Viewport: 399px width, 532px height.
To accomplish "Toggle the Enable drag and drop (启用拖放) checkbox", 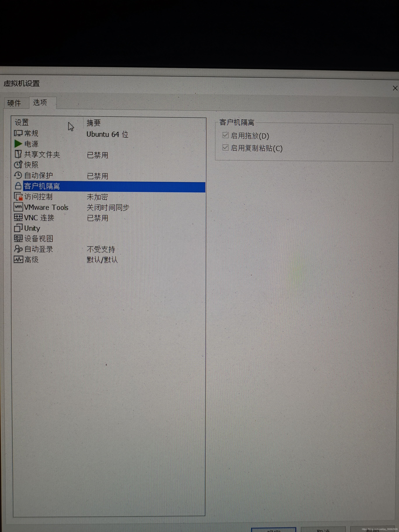I will 225,135.
